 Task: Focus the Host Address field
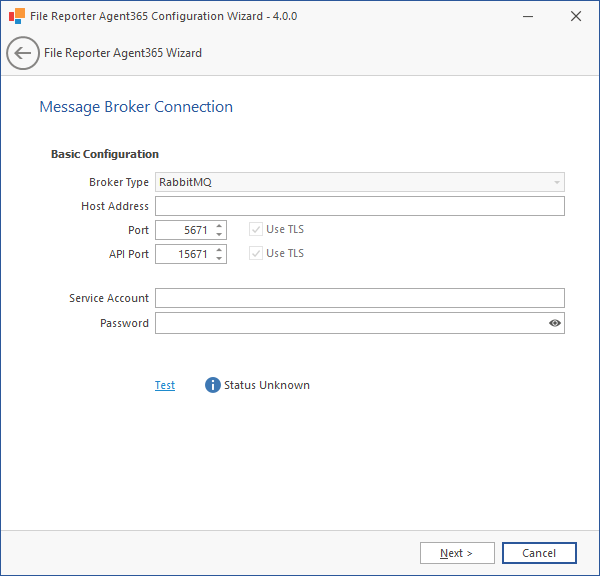359,206
